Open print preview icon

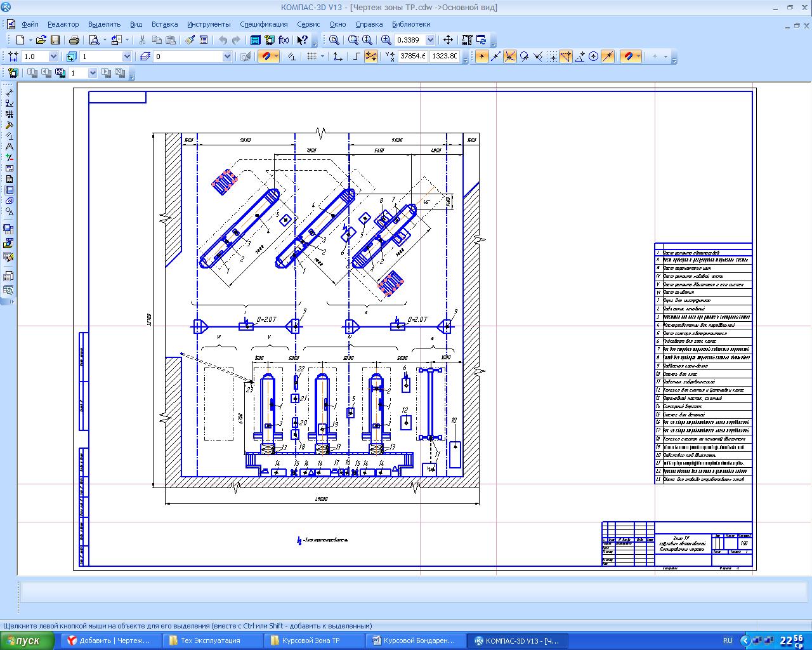pos(94,39)
